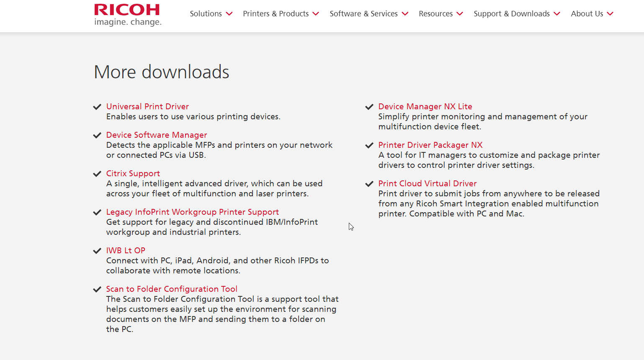Expand the Support & Downloads chevron
The width and height of the screenshot is (644, 360).
[x=557, y=14]
